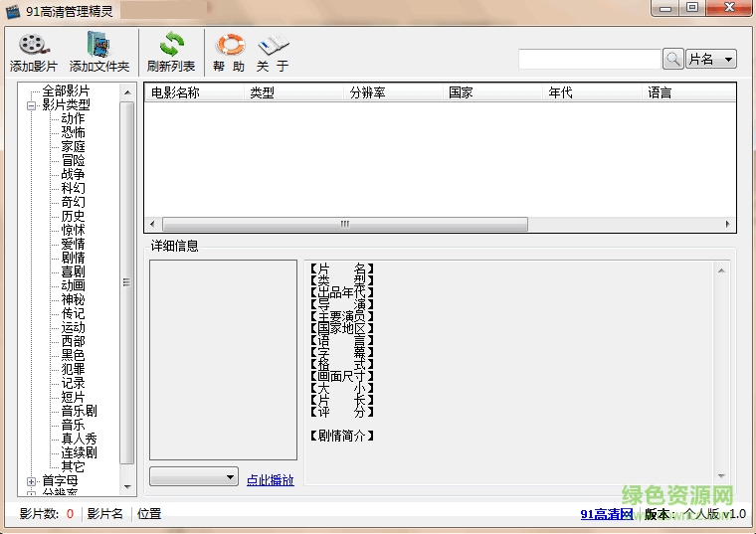Select the 传记 category
This screenshot has height=534, width=756.
point(73,314)
